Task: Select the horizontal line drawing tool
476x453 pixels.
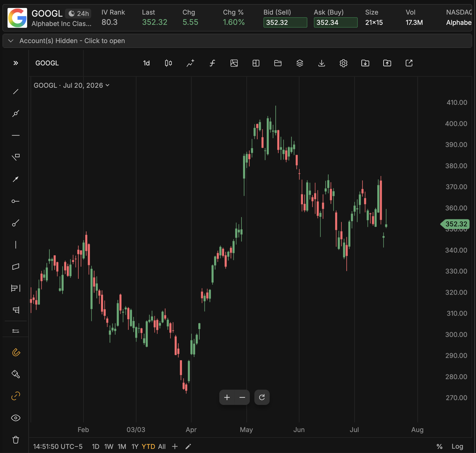Action: [x=16, y=135]
